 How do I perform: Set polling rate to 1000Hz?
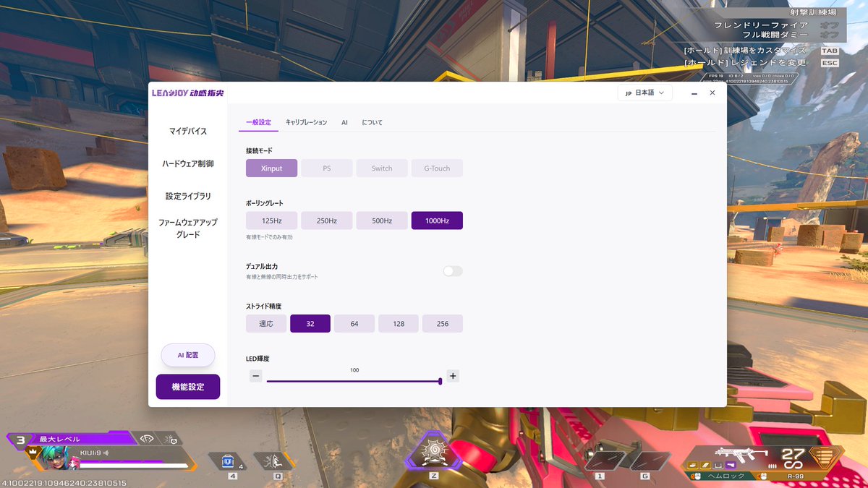click(x=437, y=221)
